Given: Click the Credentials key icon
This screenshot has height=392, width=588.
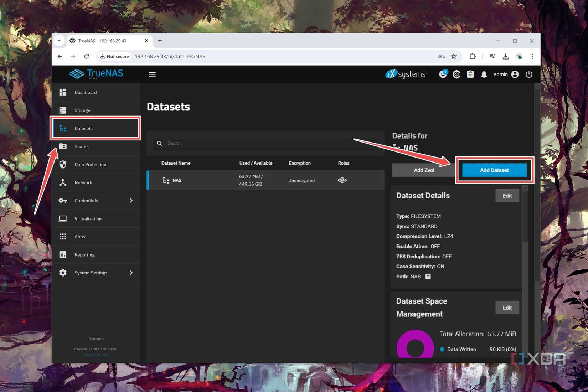Looking at the screenshot, I should click(x=63, y=201).
